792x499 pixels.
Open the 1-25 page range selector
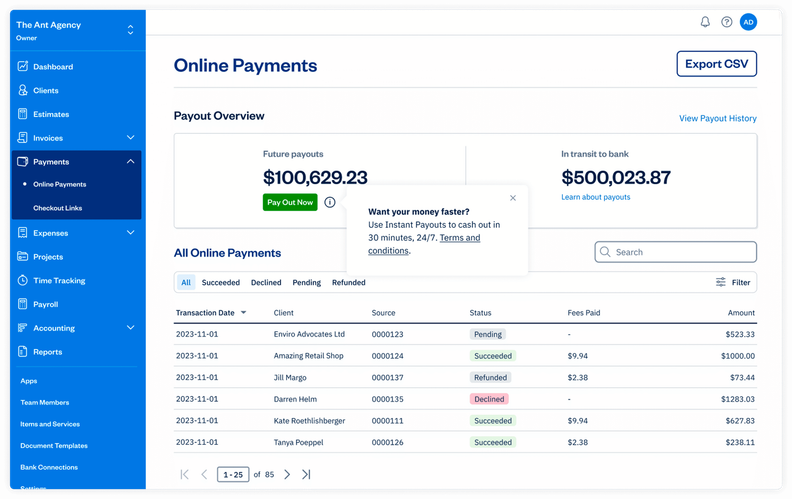[x=233, y=474]
